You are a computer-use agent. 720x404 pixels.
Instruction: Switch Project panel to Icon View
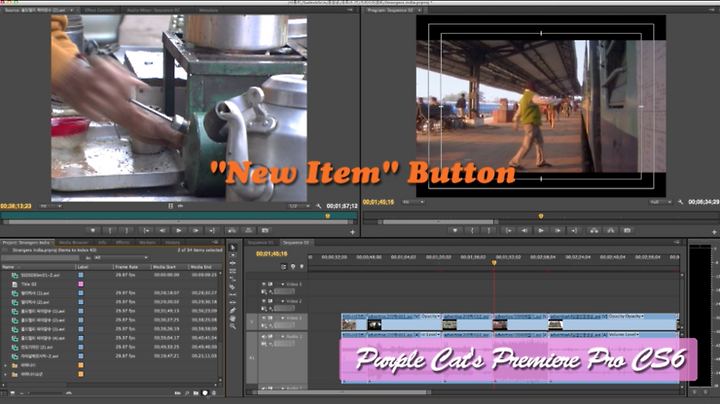point(12,393)
